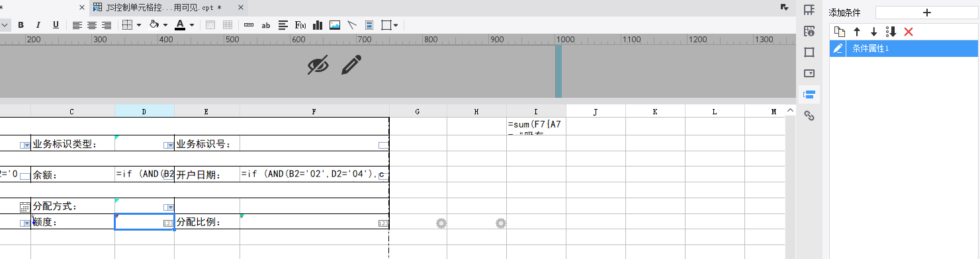Insert sub-report icon
980x259 pixels.
(369, 25)
